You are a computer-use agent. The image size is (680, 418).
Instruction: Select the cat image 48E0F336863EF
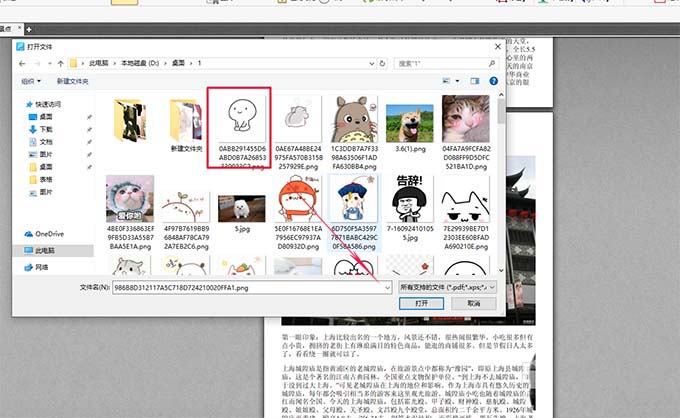[130, 213]
